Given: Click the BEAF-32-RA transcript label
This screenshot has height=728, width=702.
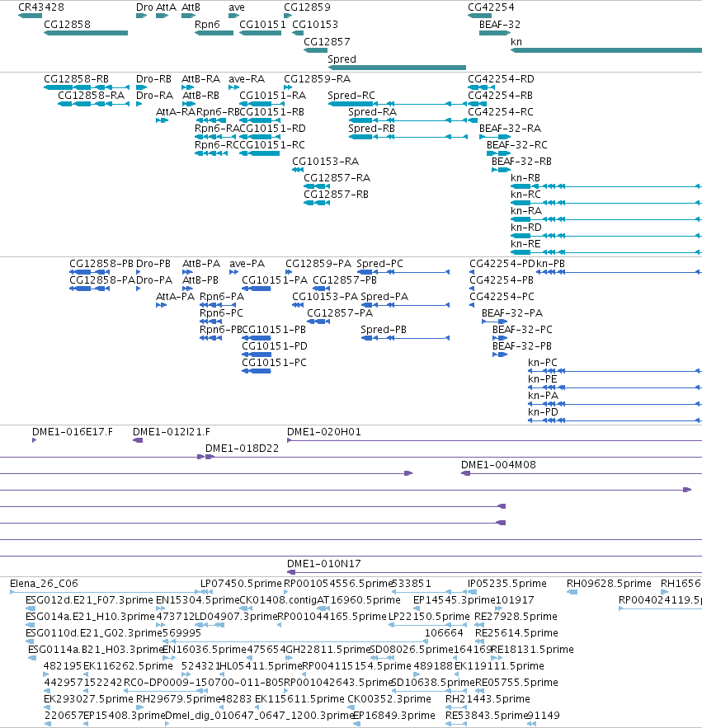Looking at the screenshot, I should [510, 129].
